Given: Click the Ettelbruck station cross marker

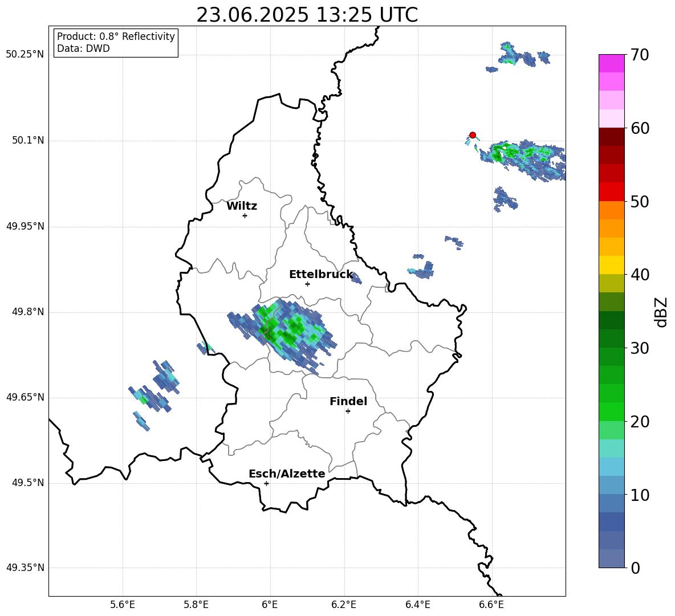Looking at the screenshot, I should [307, 284].
